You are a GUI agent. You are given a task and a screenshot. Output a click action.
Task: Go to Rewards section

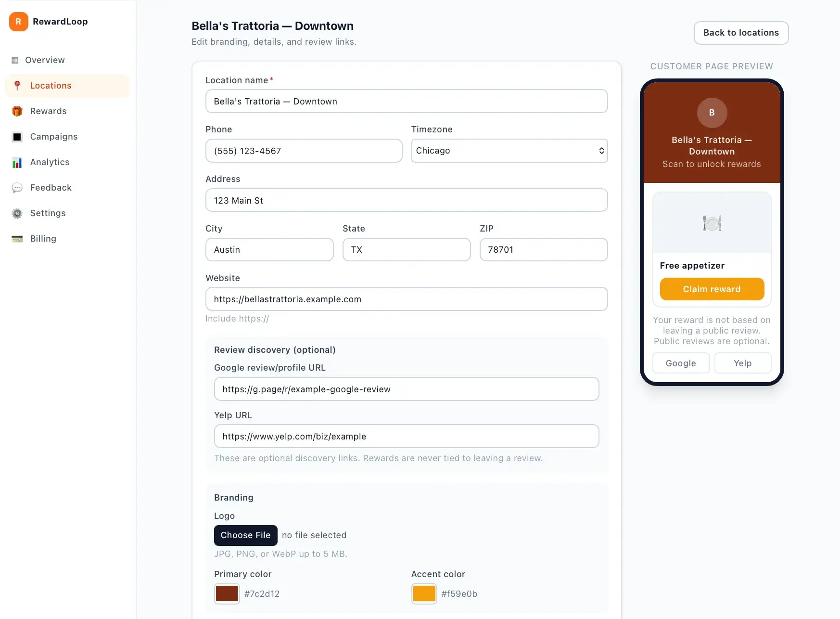tap(67, 111)
